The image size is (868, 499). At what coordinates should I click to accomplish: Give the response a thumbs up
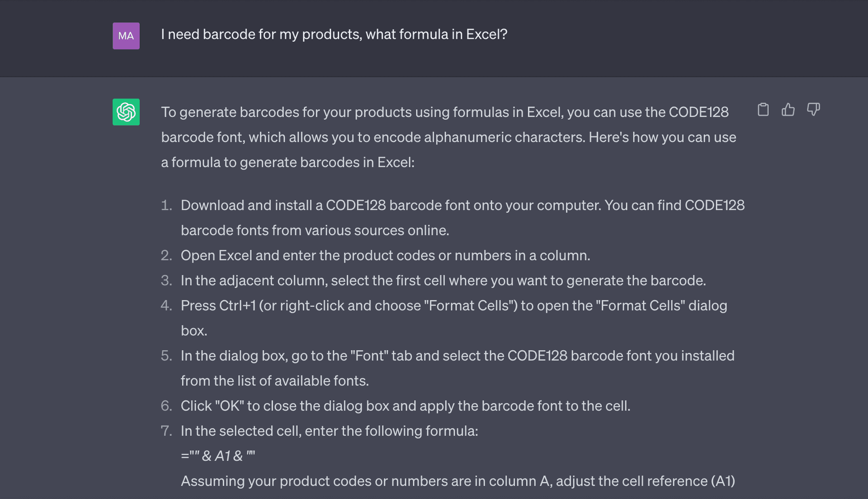click(788, 109)
